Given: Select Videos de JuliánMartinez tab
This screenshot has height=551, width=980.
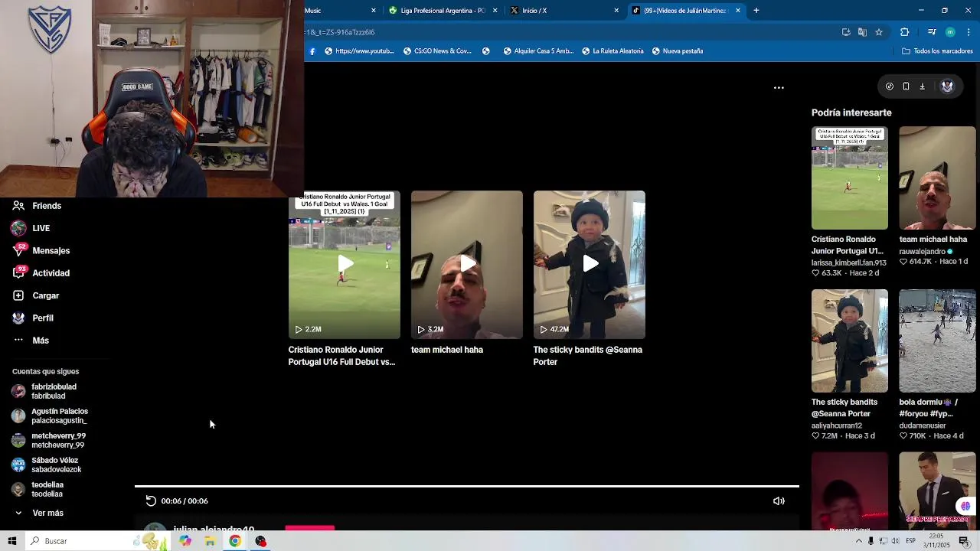Looking at the screenshot, I should pyautogui.click(x=685, y=11).
